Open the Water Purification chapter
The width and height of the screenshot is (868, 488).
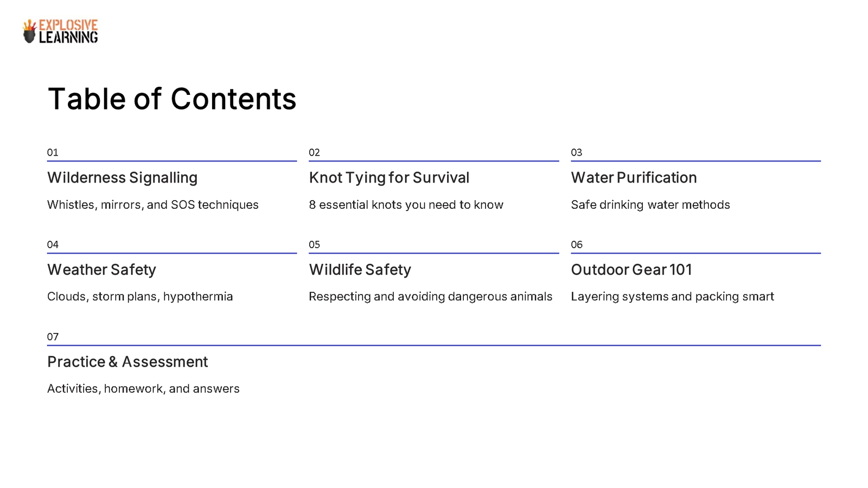point(634,178)
